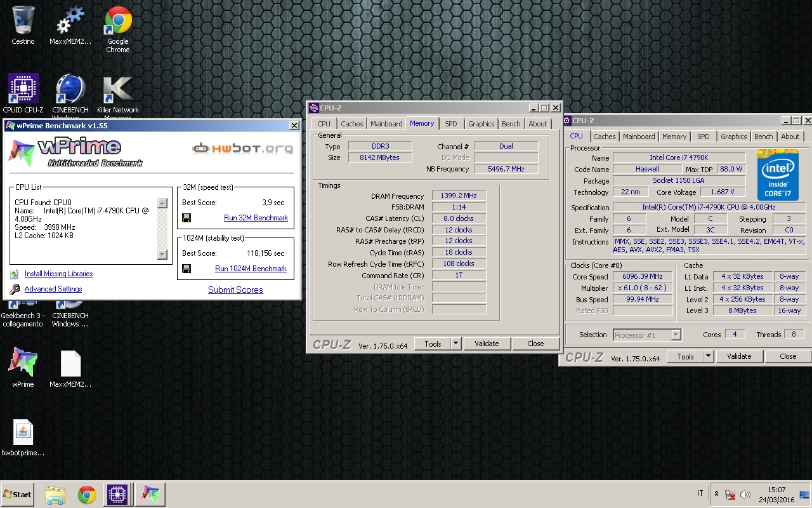Open the wPrime desktop shortcut
The height and width of the screenshot is (508, 812).
[x=23, y=367]
